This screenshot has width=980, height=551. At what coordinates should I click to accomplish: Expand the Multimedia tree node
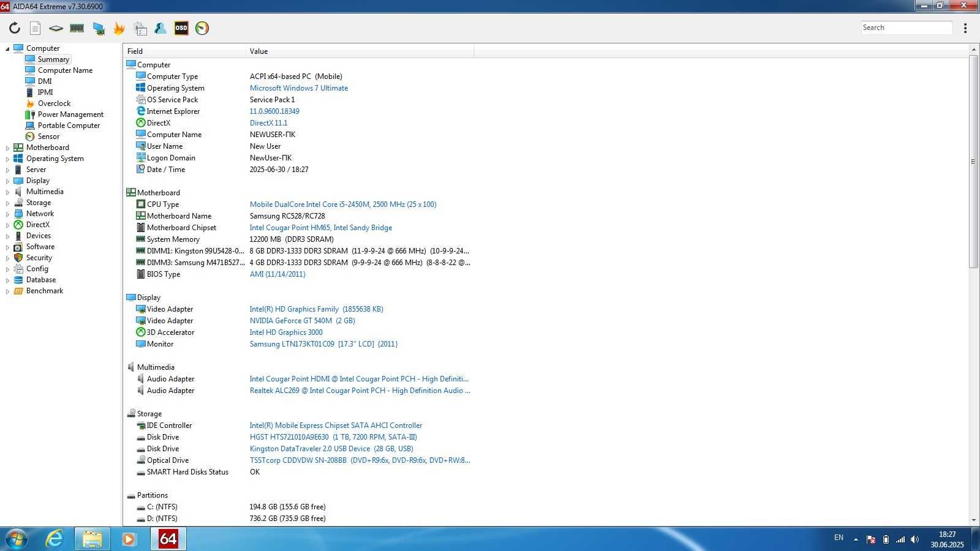click(7, 192)
